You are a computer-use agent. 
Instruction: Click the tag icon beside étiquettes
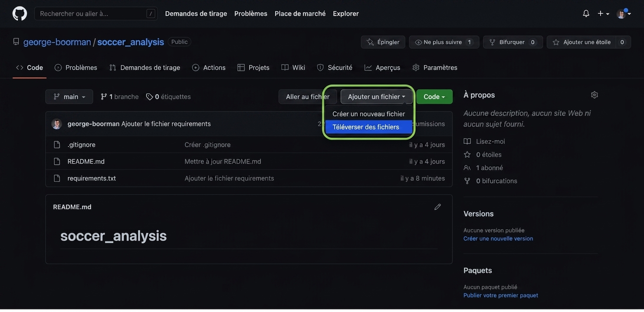tap(149, 97)
